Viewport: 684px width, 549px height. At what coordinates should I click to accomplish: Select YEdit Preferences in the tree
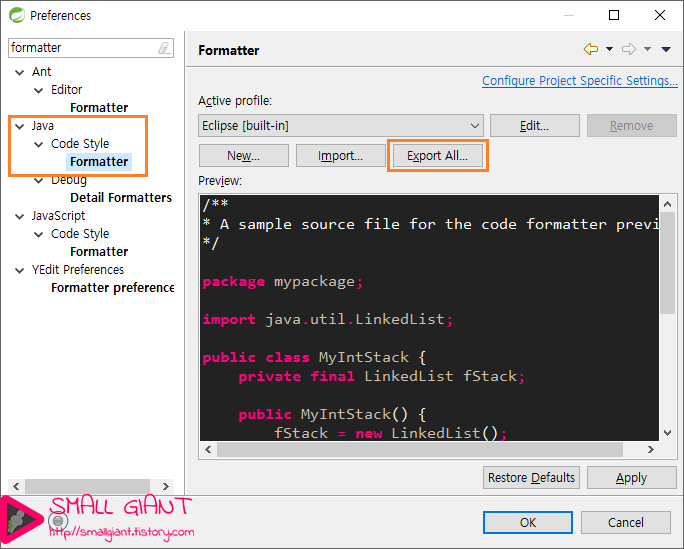pos(78,270)
